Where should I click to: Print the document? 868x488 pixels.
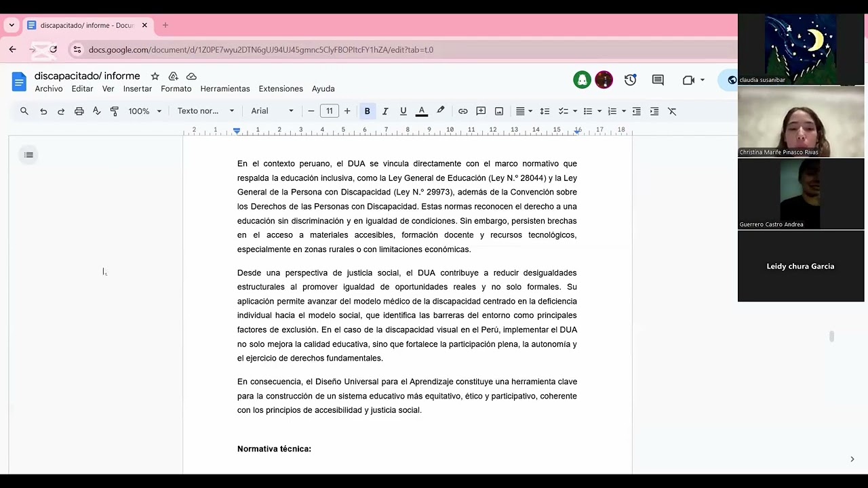[79, 111]
